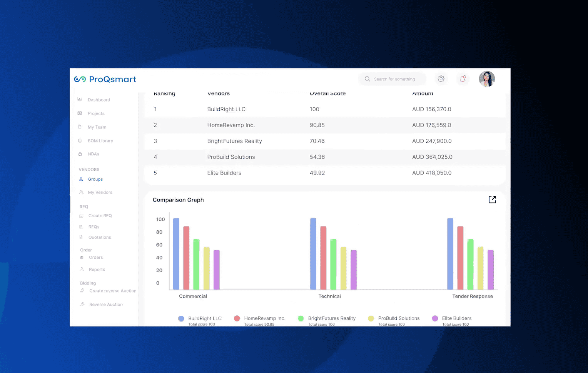This screenshot has height=373, width=588.
Task: Open the user profile avatar
Action: 487,79
